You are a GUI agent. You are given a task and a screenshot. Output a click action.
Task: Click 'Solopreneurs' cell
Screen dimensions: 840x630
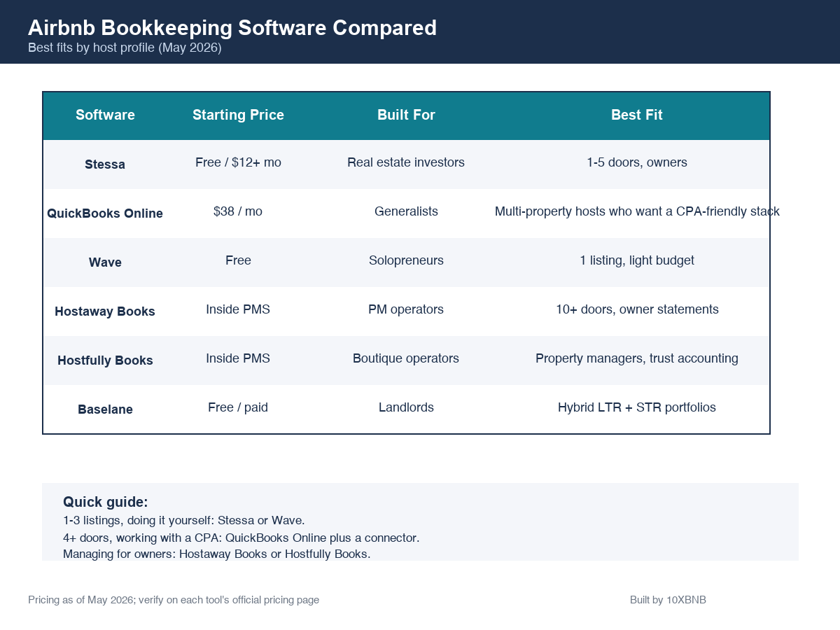[406, 260]
